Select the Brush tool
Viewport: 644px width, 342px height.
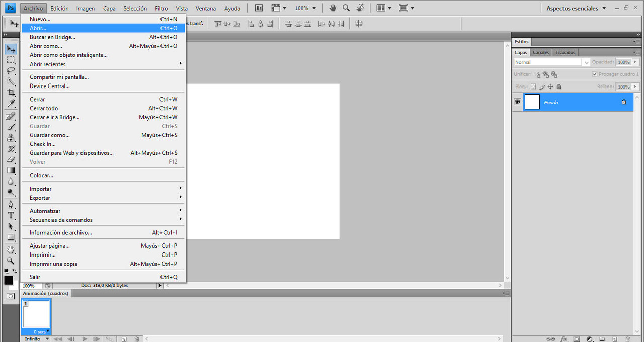point(11,127)
